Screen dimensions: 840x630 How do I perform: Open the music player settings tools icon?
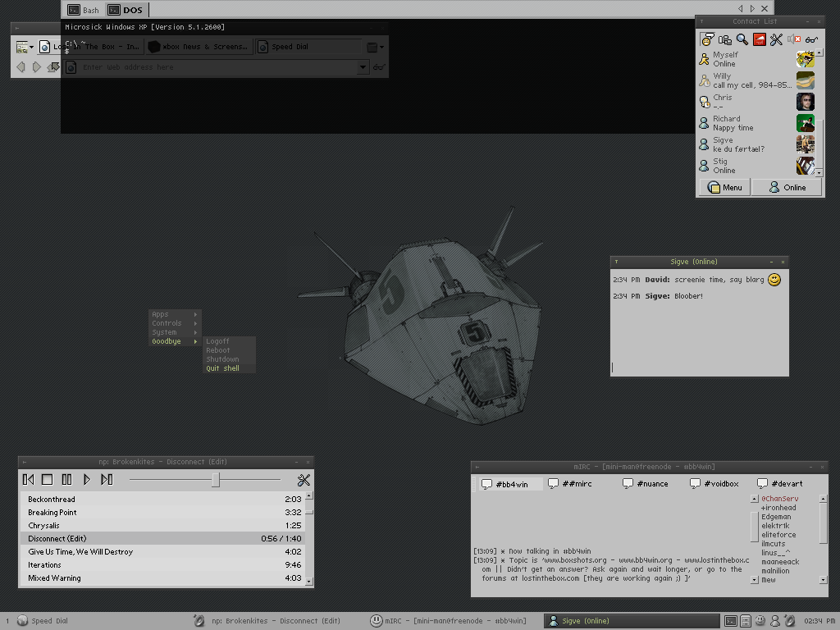(304, 480)
